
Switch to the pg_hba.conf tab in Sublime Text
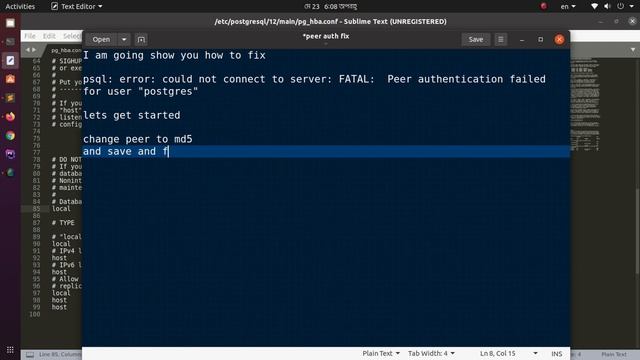pos(66,50)
